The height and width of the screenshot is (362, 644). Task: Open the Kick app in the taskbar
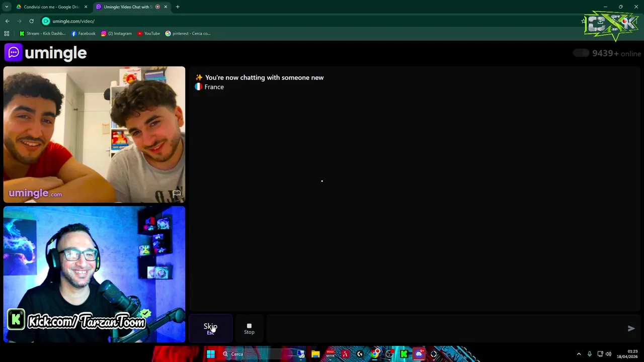coord(404,354)
